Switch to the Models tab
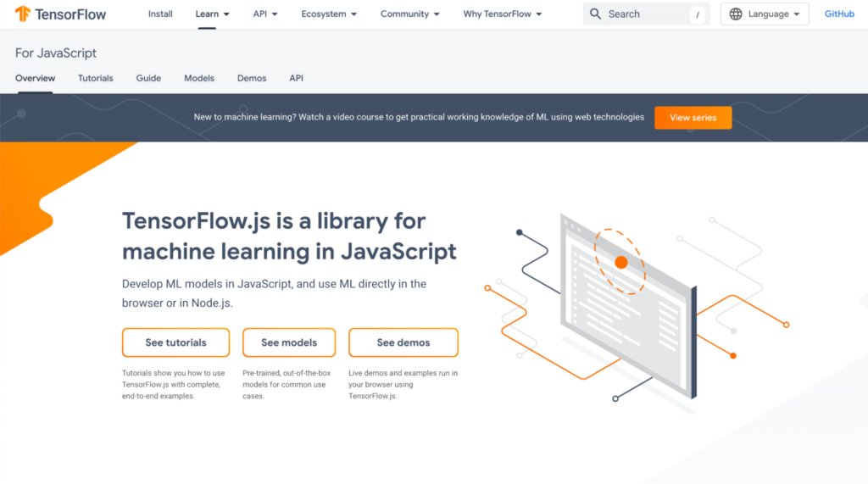 click(x=199, y=78)
